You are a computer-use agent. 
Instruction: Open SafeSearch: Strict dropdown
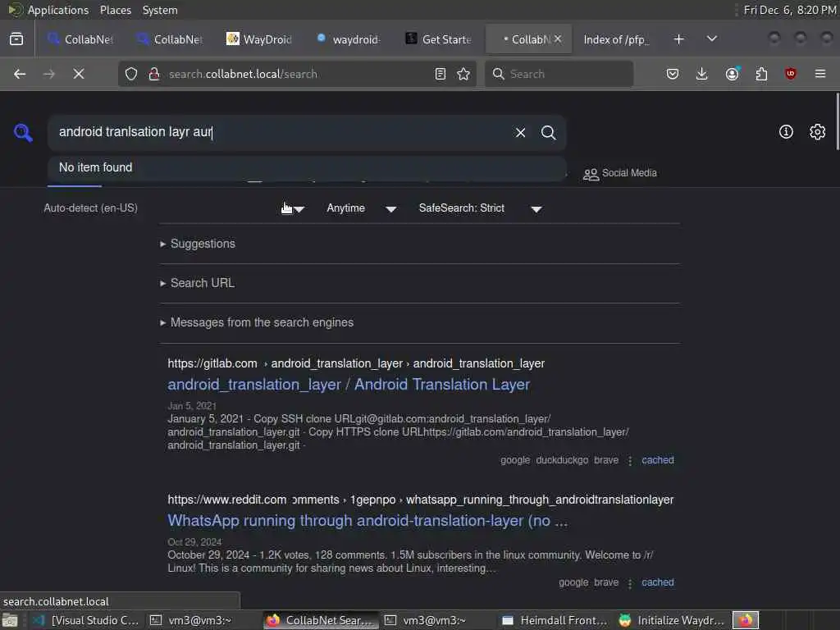click(481, 208)
